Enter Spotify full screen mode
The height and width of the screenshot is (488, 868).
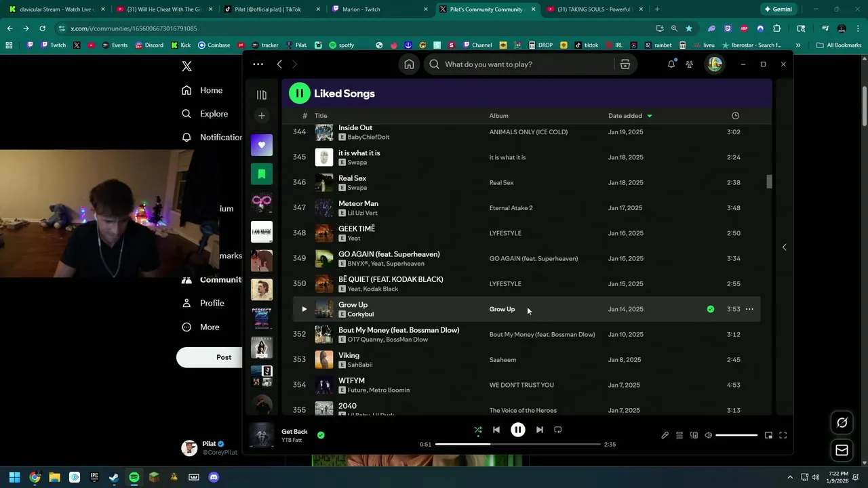[x=783, y=435]
